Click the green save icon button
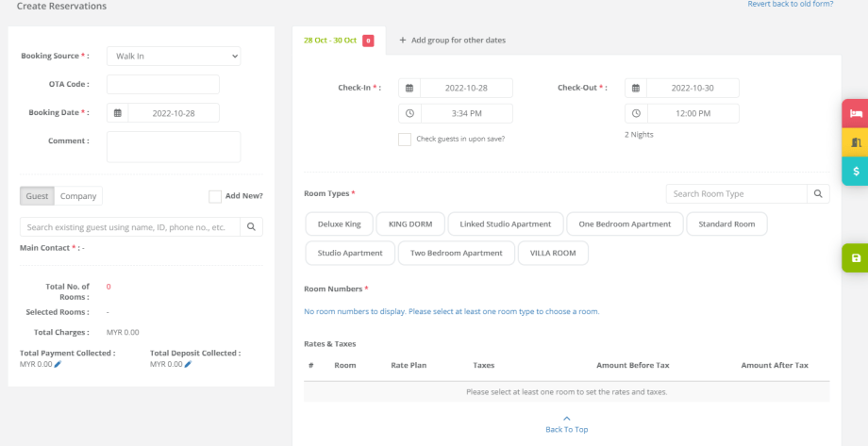This screenshot has width=868, height=446. coord(856,257)
